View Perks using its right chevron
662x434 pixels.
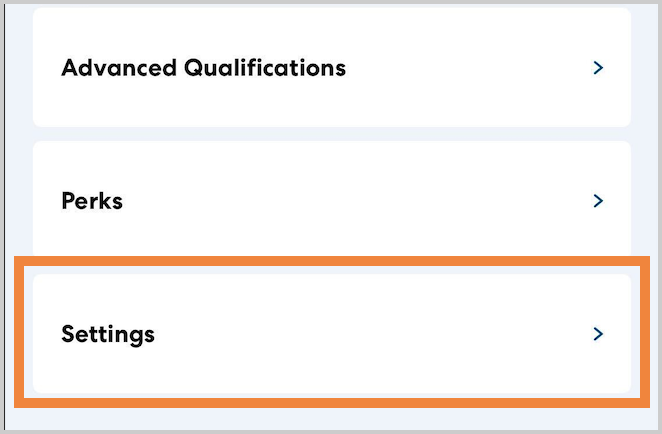tap(598, 201)
